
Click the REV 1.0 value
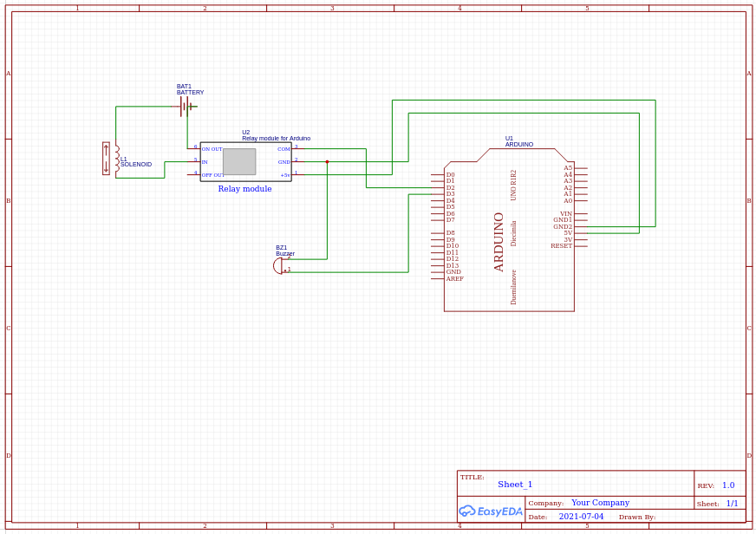point(727,485)
